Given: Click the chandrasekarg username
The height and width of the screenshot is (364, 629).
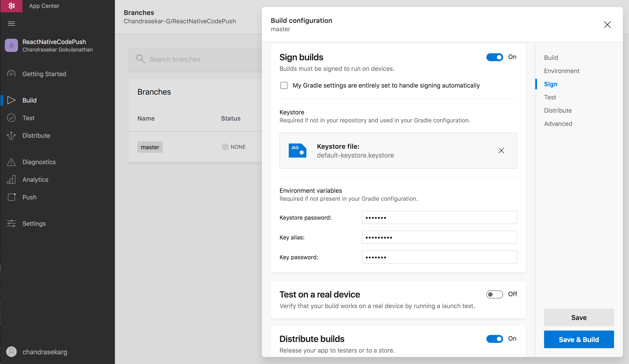Looking at the screenshot, I should 45,352.
